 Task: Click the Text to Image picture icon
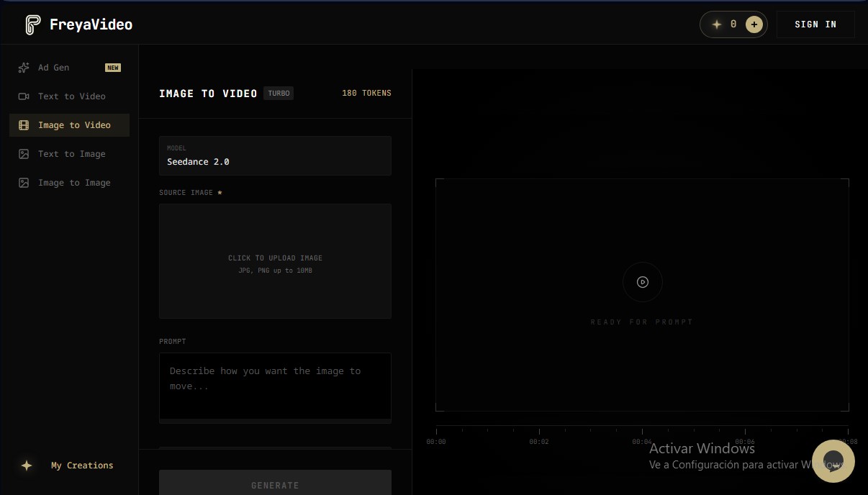coord(24,154)
